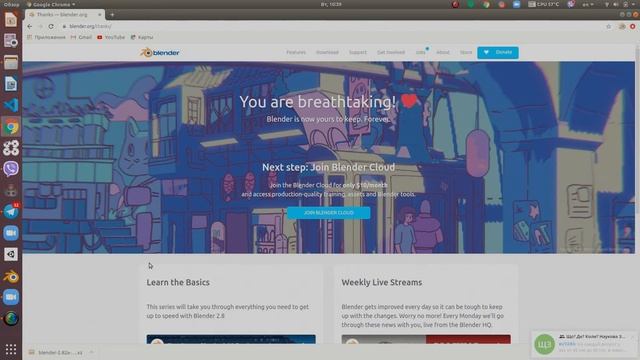Viewport: 640px width, 360px height.
Task: Open the Приложения apps bookmark
Action: click(x=46, y=37)
